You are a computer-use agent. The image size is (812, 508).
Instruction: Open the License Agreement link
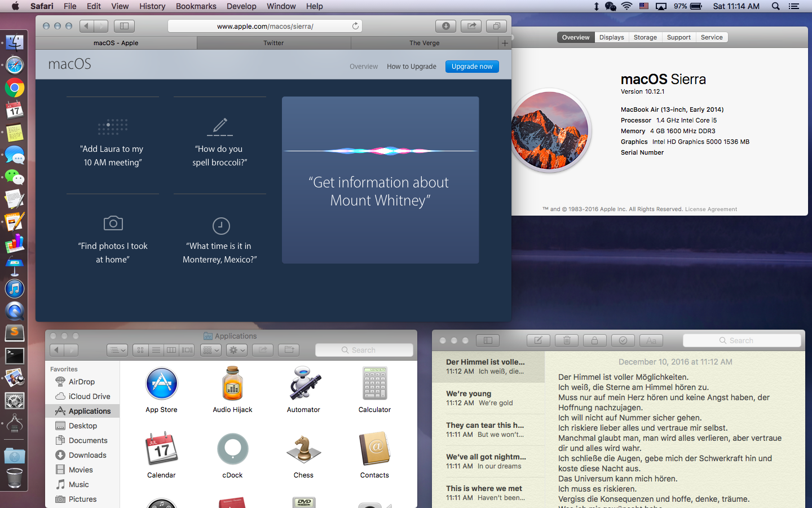coord(711,209)
